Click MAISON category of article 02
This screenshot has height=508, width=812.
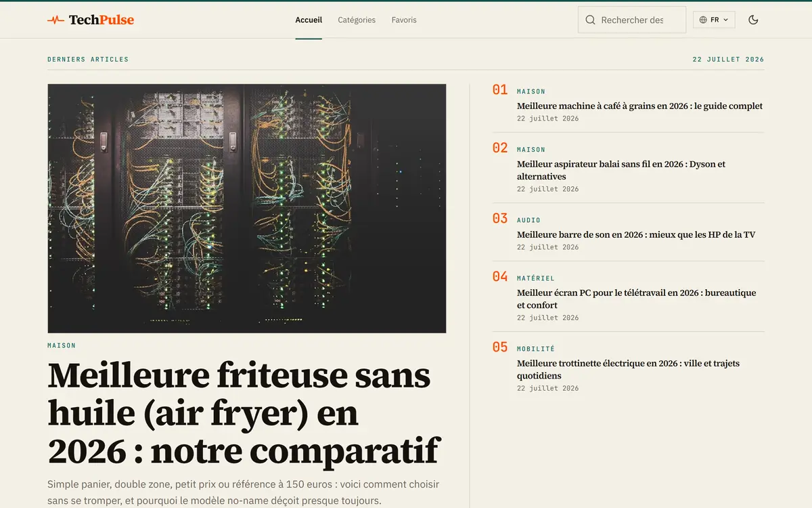(531, 150)
